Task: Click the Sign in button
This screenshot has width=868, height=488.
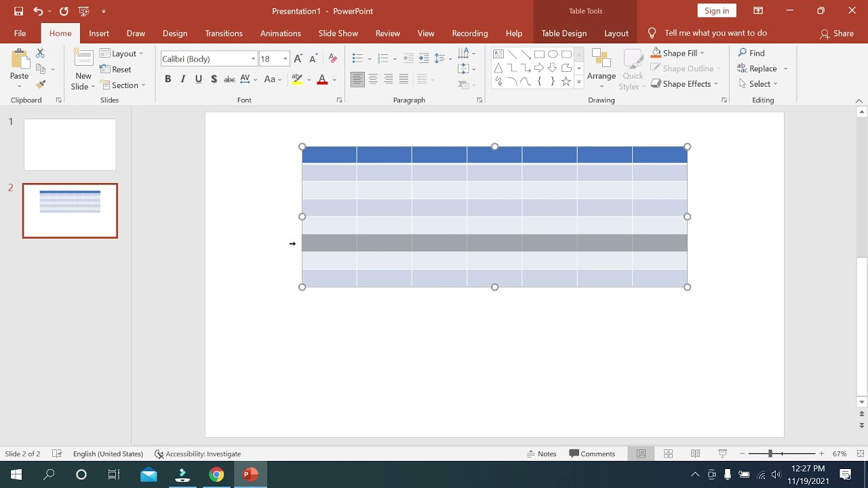Action: [717, 10]
